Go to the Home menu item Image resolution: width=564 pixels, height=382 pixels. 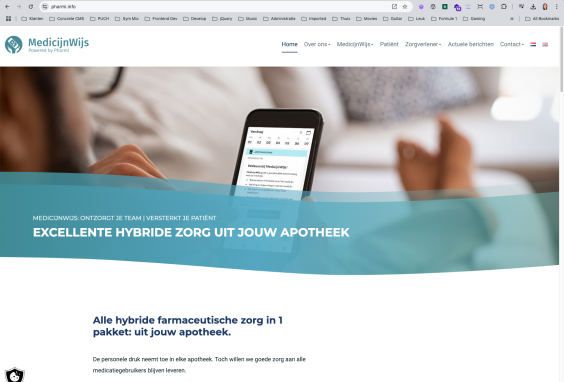pyautogui.click(x=290, y=44)
